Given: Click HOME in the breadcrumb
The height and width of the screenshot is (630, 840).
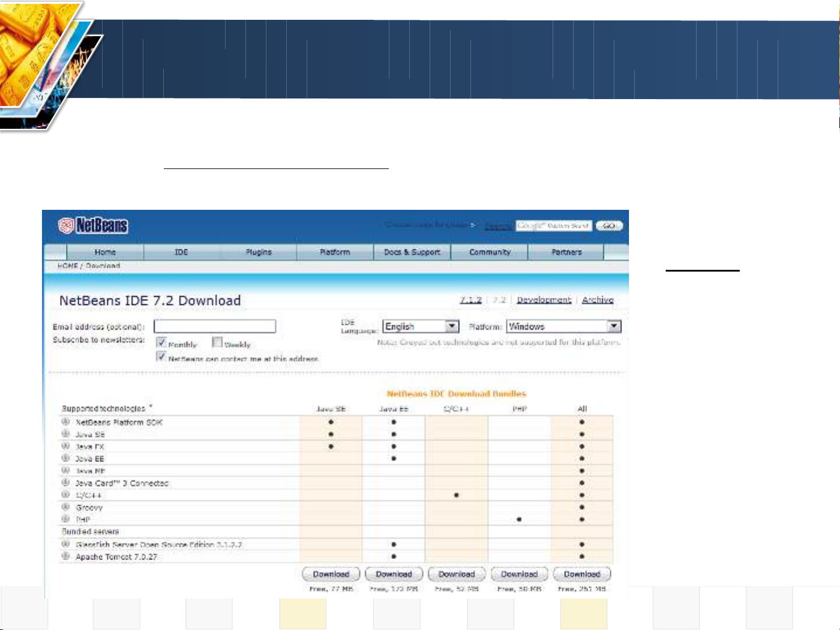Looking at the screenshot, I should point(68,266).
